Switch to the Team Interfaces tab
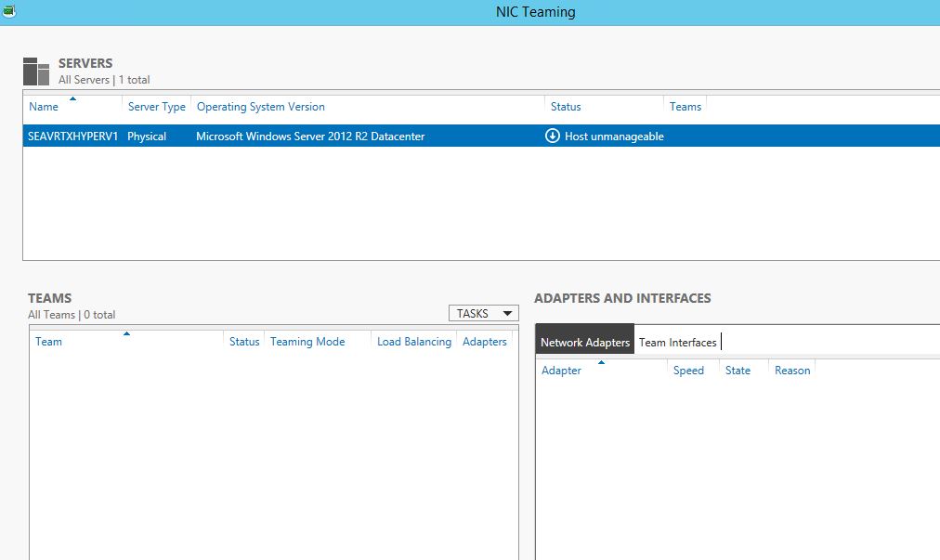Screen dimensions: 940x560 pyautogui.click(x=677, y=343)
